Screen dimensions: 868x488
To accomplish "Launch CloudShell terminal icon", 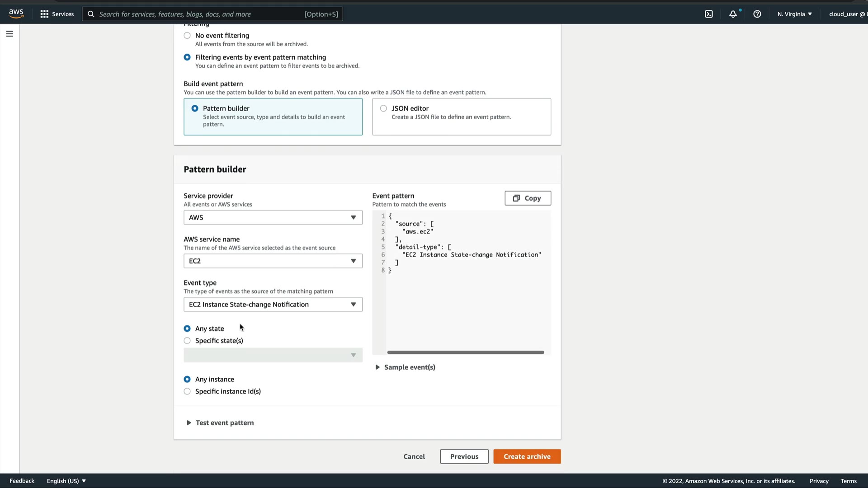I will pyautogui.click(x=708, y=14).
